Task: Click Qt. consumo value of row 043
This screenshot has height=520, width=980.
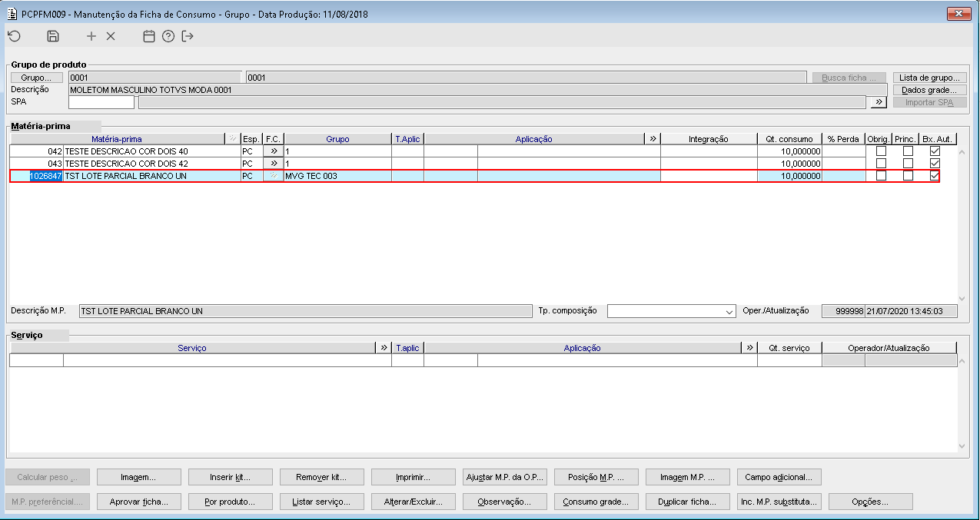Action: (x=789, y=164)
